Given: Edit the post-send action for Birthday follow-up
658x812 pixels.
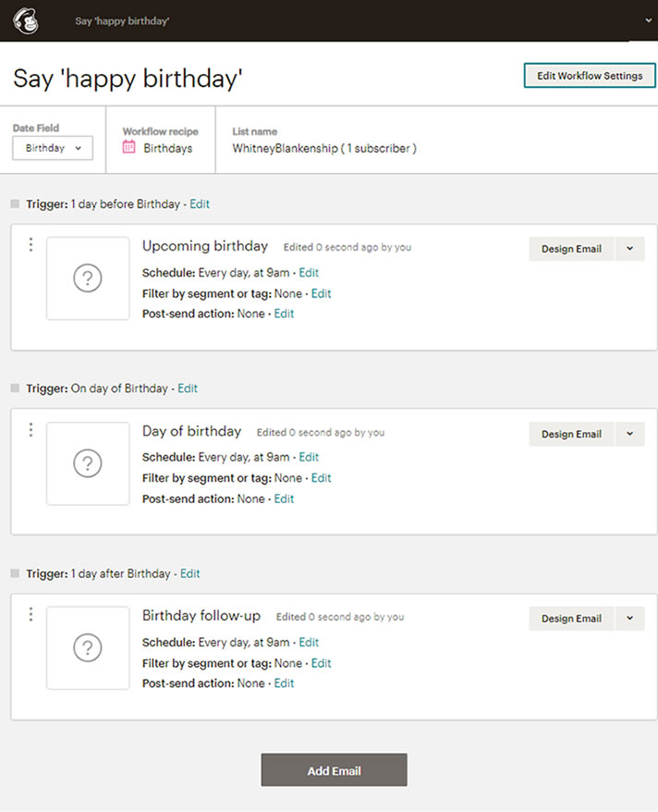Looking at the screenshot, I should tap(284, 683).
